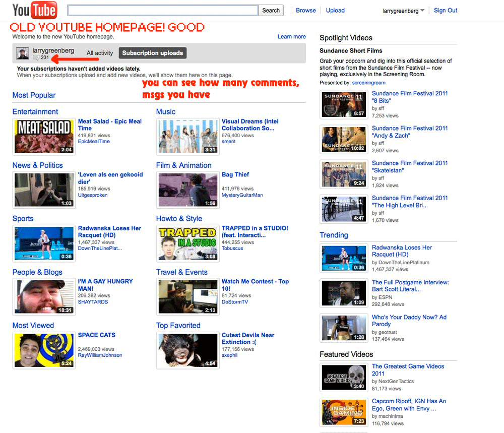This screenshot has width=504, height=433.
Task: Open the TRAPPED in a STUDIO thumbnail
Action: click(x=187, y=243)
